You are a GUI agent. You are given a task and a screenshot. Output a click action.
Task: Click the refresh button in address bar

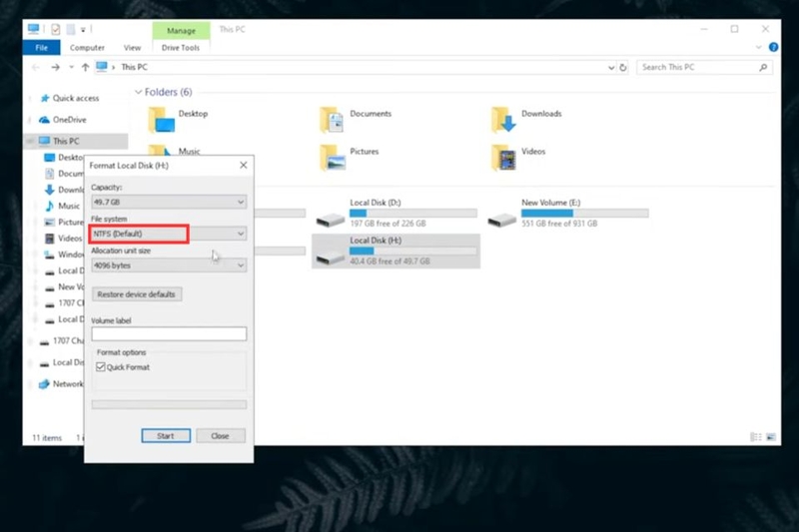(622, 67)
